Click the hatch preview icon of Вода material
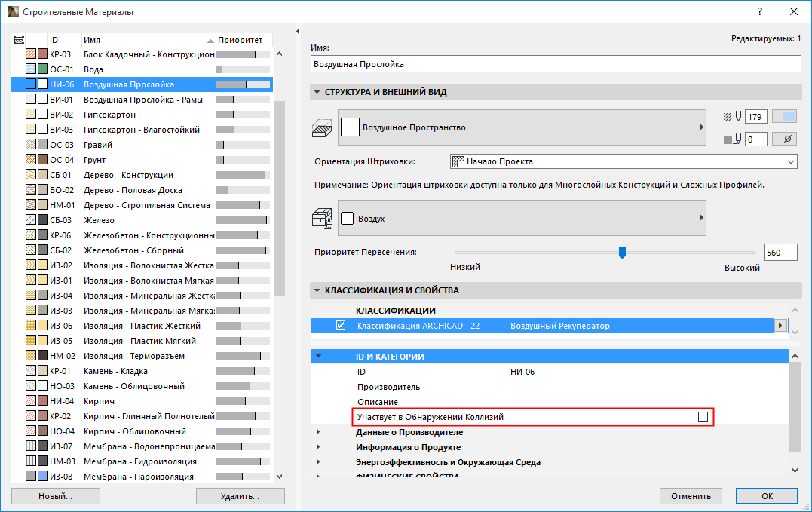Image resolution: width=812 pixels, height=512 pixels. coord(31,69)
